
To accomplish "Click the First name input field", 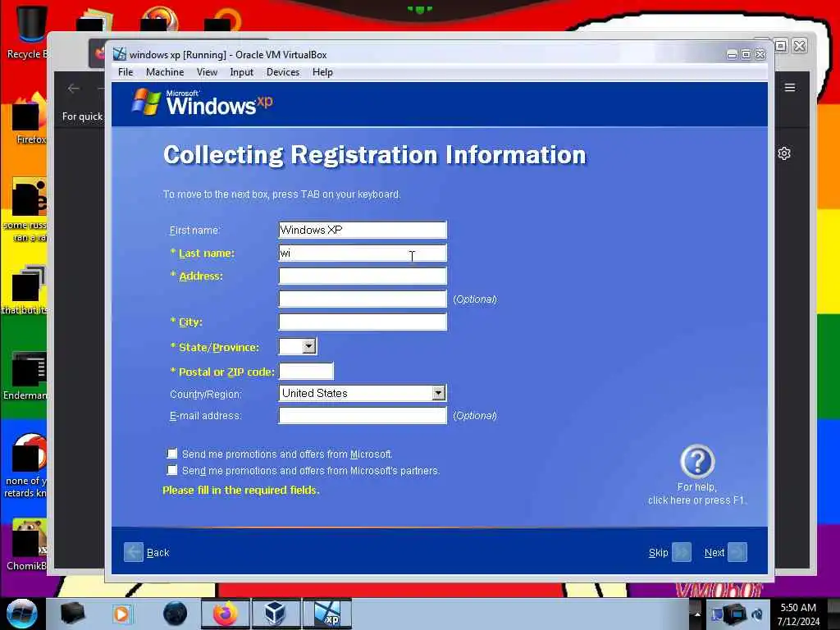I will click(363, 230).
